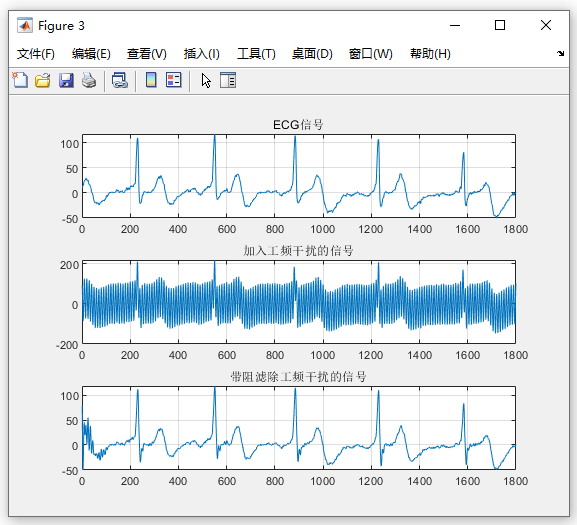Image resolution: width=577 pixels, height=525 pixels.
Task: Click the Link Plot toolbar icon
Action: click(120, 80)
